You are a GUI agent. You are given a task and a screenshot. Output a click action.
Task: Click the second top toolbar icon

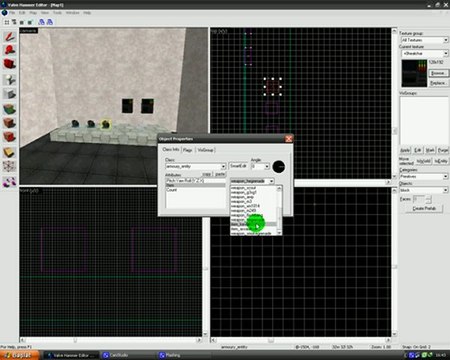14,22
